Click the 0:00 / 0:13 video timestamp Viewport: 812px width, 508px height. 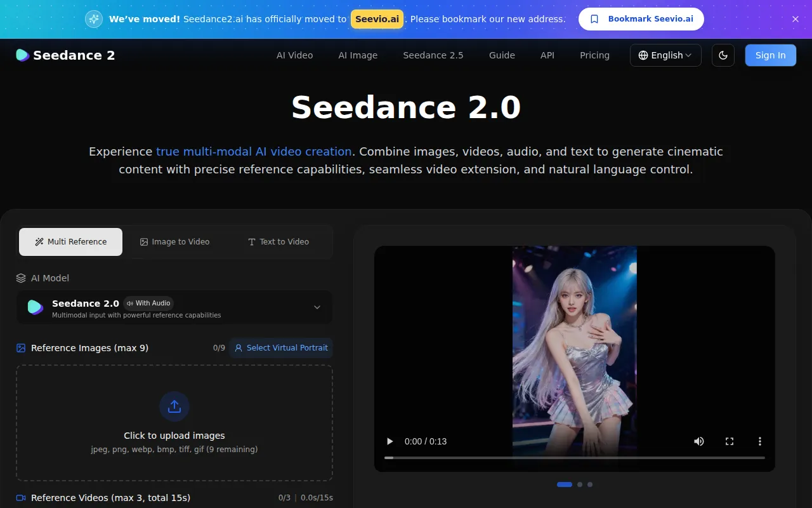[x=426, y=441]
